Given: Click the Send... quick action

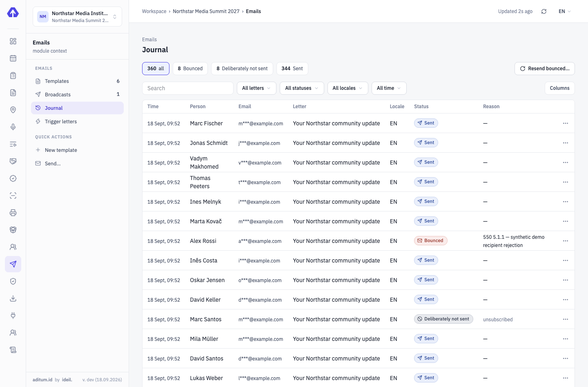Looking at the screenshot, I should [77, 164].
